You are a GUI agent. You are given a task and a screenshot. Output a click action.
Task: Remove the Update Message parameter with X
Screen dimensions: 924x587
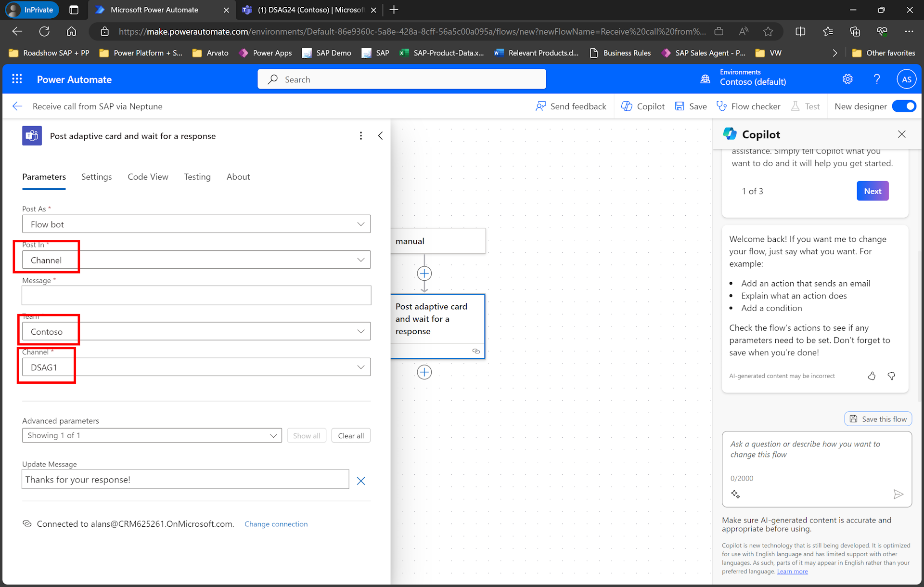point(360,481)
